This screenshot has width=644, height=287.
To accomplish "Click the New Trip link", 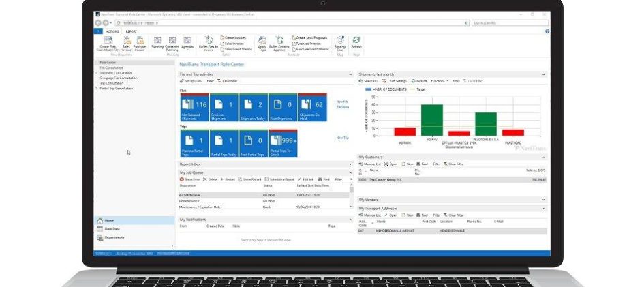I will click(343, 138).
